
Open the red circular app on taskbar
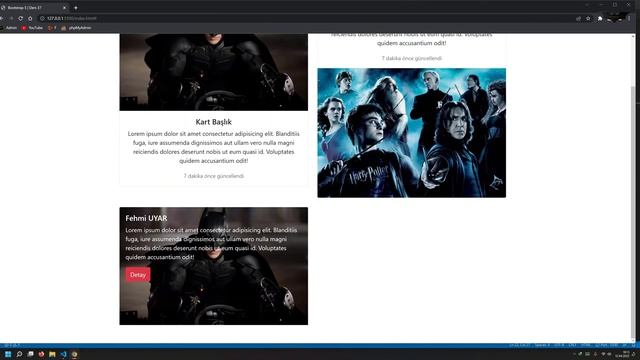(41, 354)
